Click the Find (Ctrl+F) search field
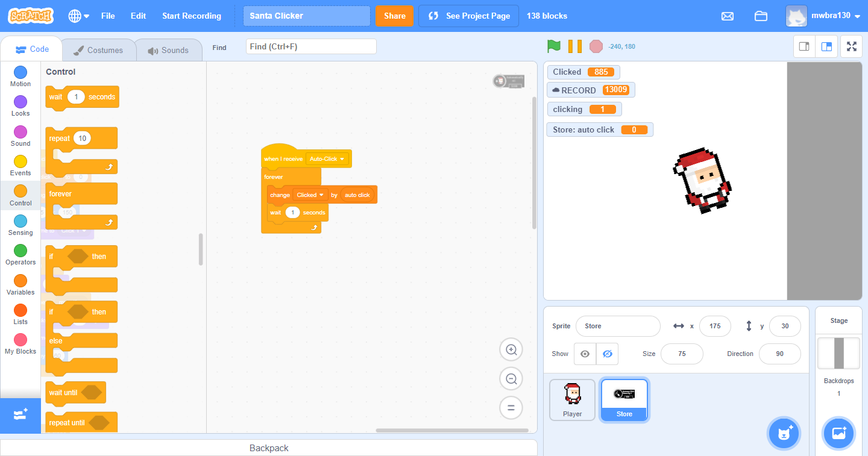 click(x=311, y=46)
